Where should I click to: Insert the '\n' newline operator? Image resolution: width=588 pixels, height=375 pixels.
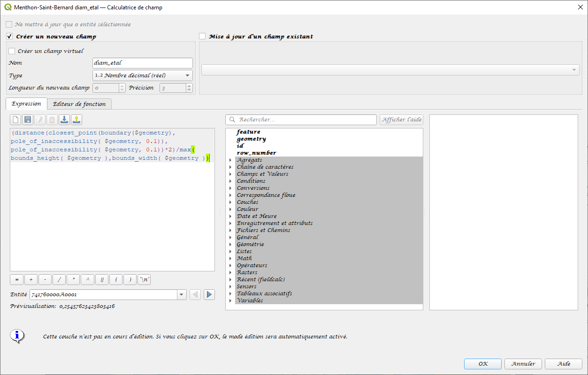pyautogui.click(x=145, y=279)
